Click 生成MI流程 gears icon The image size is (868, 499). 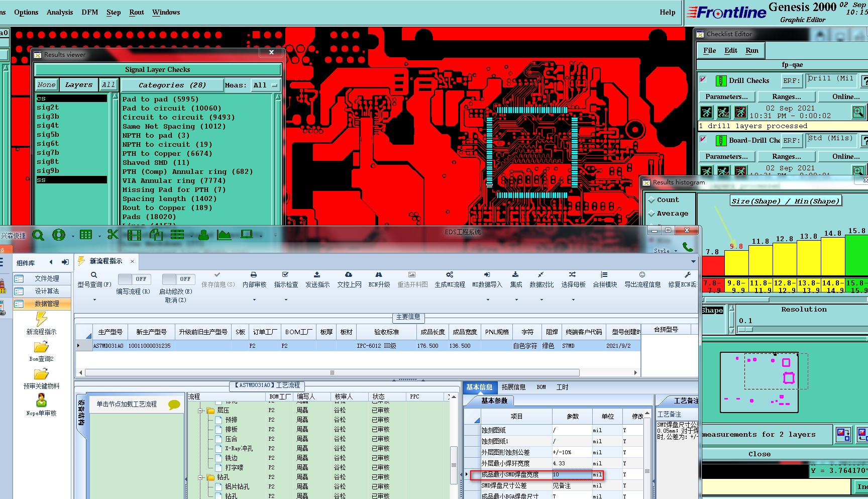(450, 275)
